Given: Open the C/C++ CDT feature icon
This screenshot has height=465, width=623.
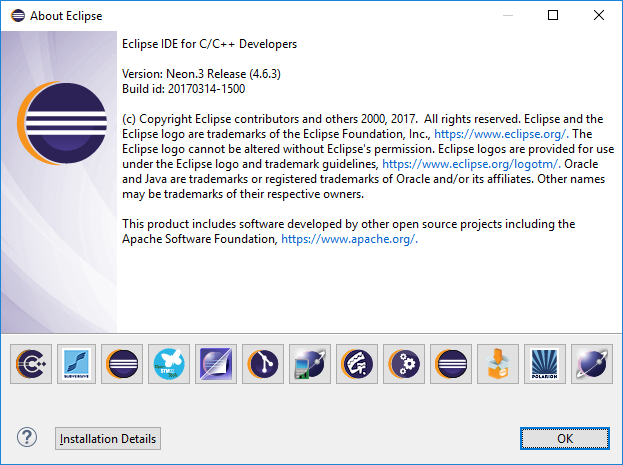Looking at the screenshot, I should [x=31, y=364].
